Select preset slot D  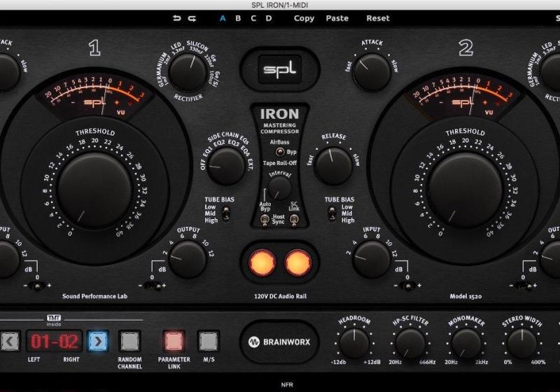(x=269, y=18)
